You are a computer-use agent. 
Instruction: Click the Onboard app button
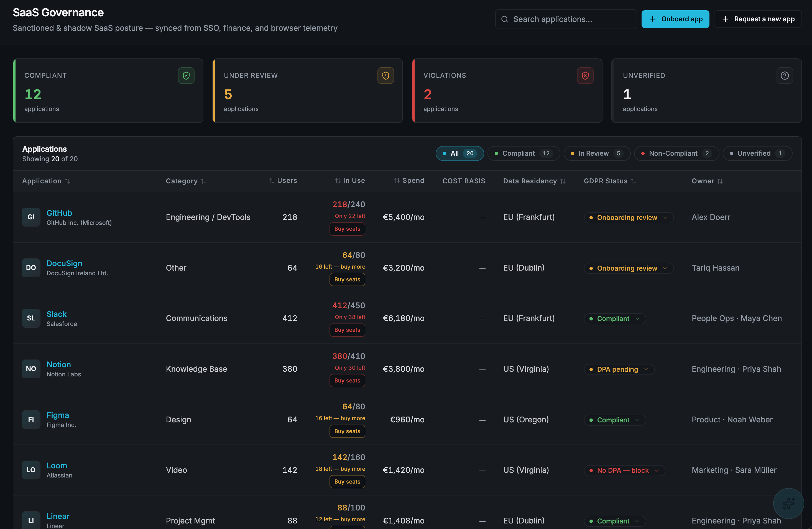(x=675, y=19)
